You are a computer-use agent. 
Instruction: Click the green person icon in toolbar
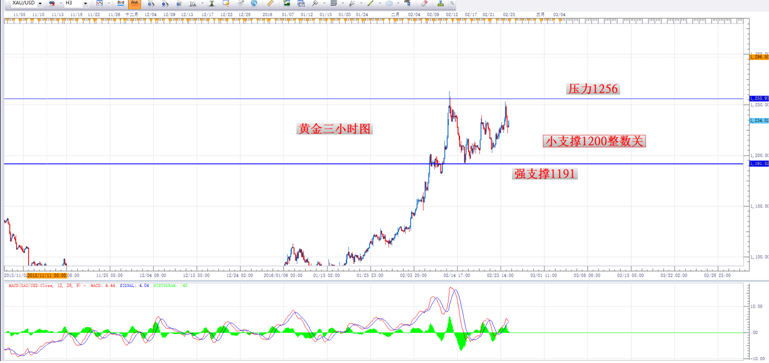[x=440, y=3]
